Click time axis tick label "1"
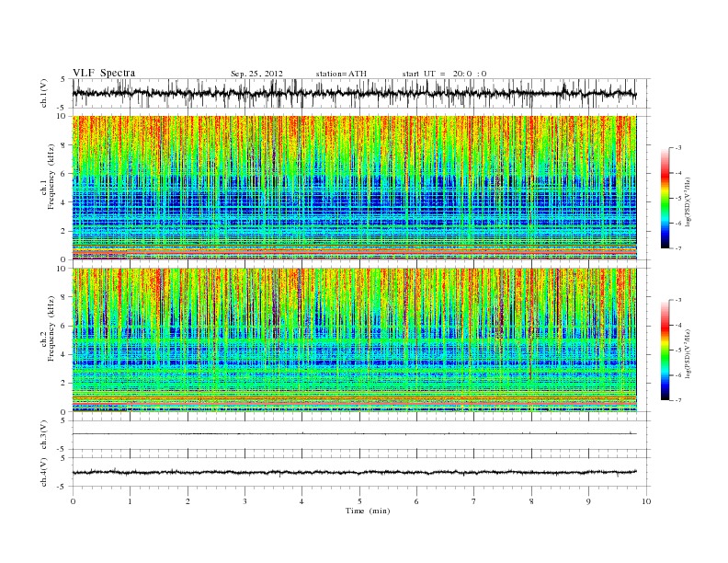Screen dimensions: 728x563 tap(130, 501)
